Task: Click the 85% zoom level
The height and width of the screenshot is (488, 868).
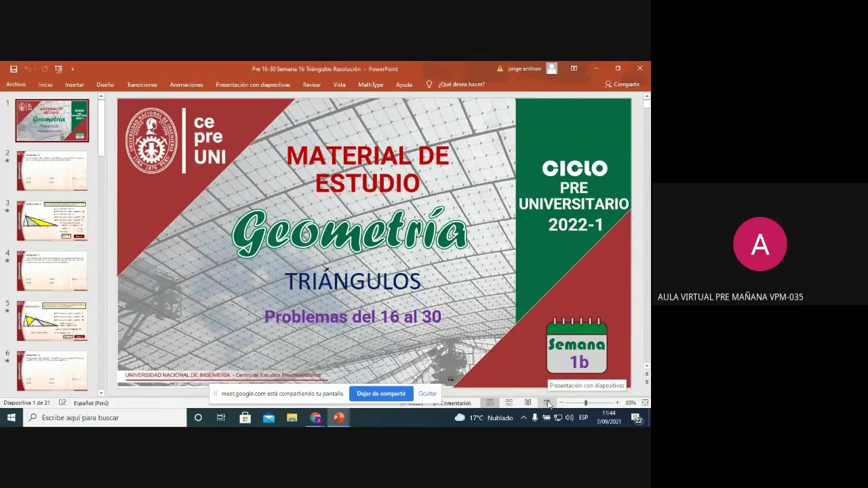Action: [631, 403]
